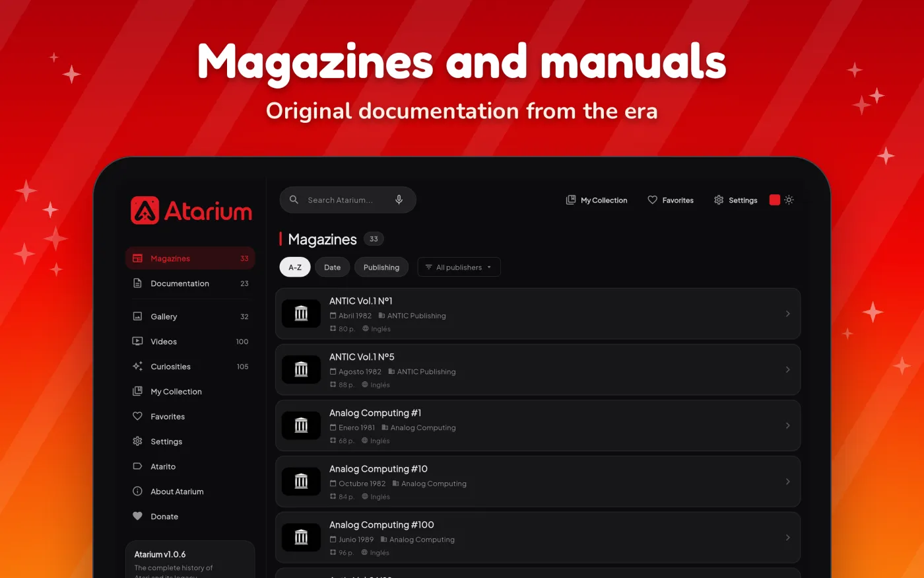Open Settings in the sidebar
Screen dimensions: 924x578
pyautogui.click(x=190, y=442)
